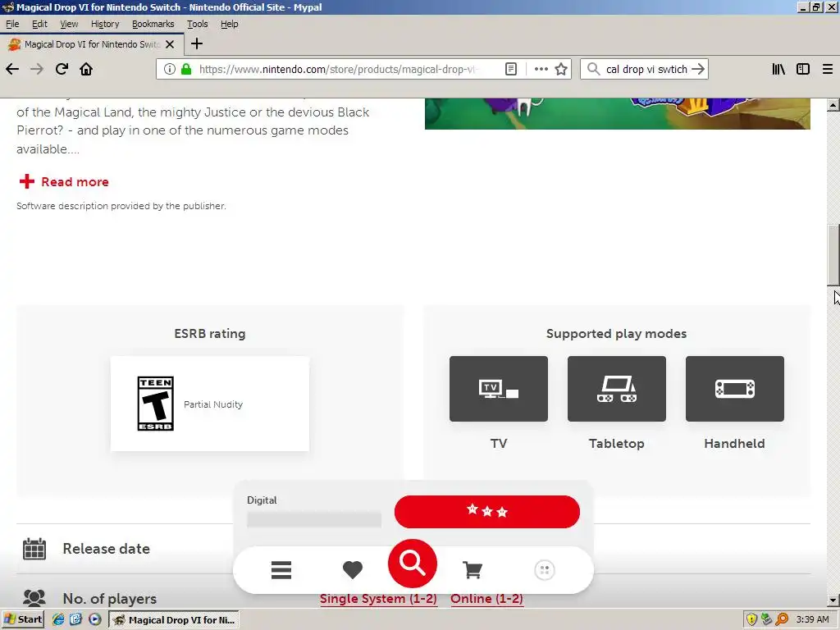840x630 pixels.
Task: Click the search magnifier in search box
Action: pos(593,69)
